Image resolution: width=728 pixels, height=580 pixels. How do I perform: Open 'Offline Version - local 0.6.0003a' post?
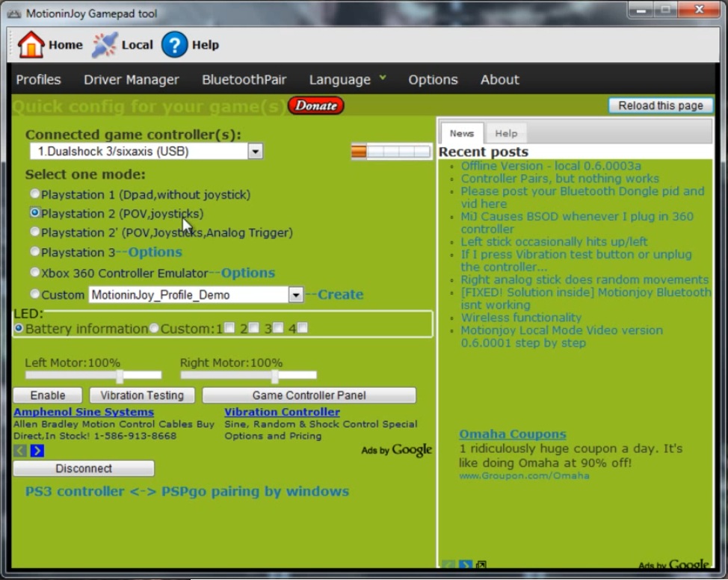(x=551, y=166)
